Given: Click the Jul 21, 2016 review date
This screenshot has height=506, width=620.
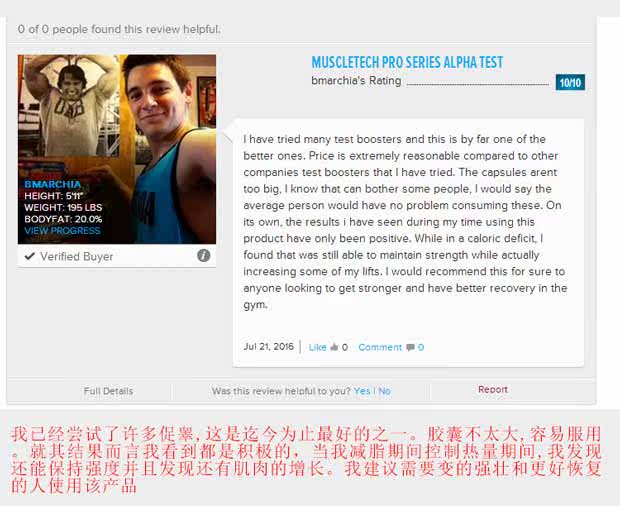Looking at the screenshot, I should tap(268, 347).
